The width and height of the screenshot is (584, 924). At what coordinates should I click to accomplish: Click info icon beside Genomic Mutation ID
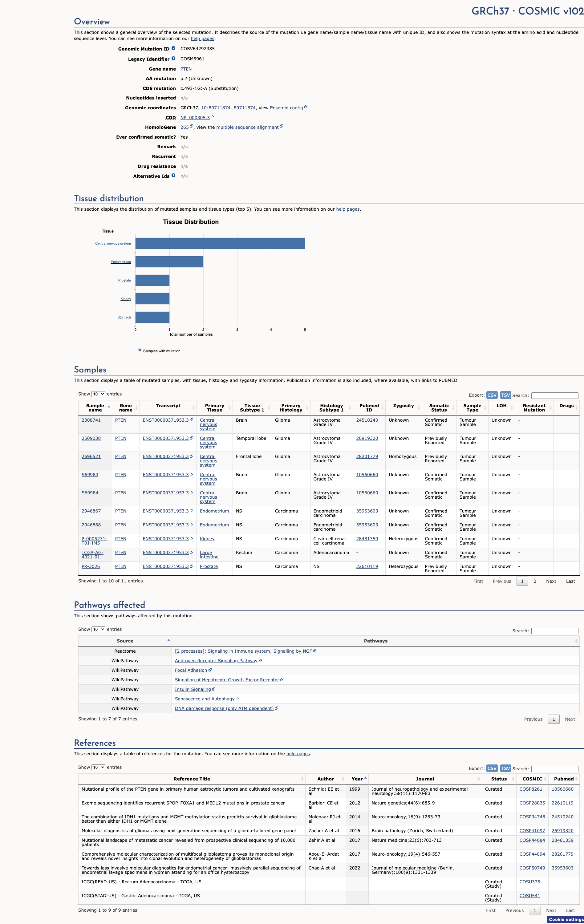click(x=173, y=48)
